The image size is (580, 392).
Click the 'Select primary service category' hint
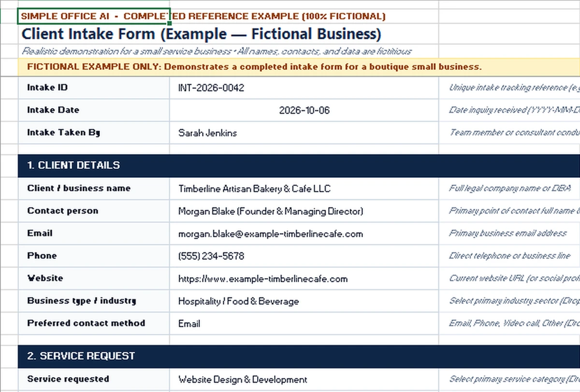click(x=514, y=379)
